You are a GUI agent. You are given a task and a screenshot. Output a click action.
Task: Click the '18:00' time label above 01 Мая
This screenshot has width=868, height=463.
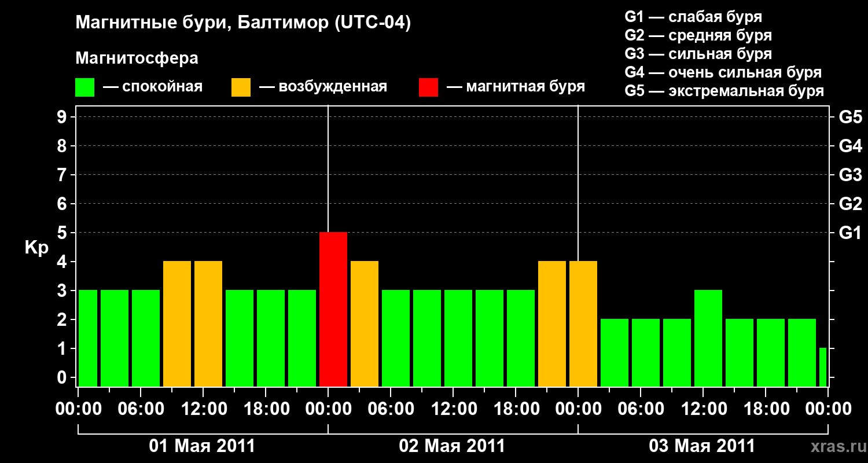(266, 409)
